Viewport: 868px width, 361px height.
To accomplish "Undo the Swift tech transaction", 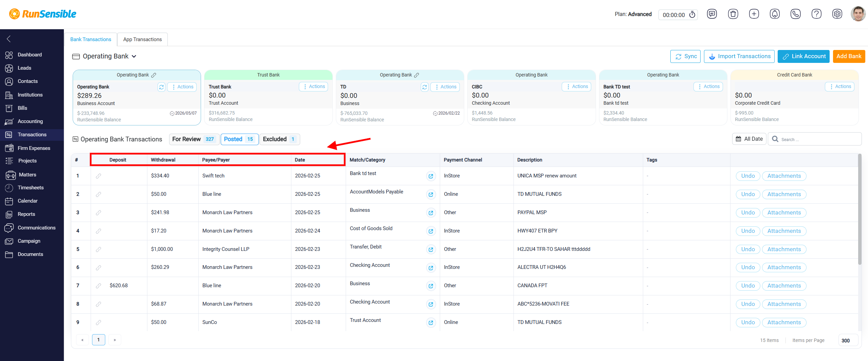I will pyautogui.click(x=748, y=176).
